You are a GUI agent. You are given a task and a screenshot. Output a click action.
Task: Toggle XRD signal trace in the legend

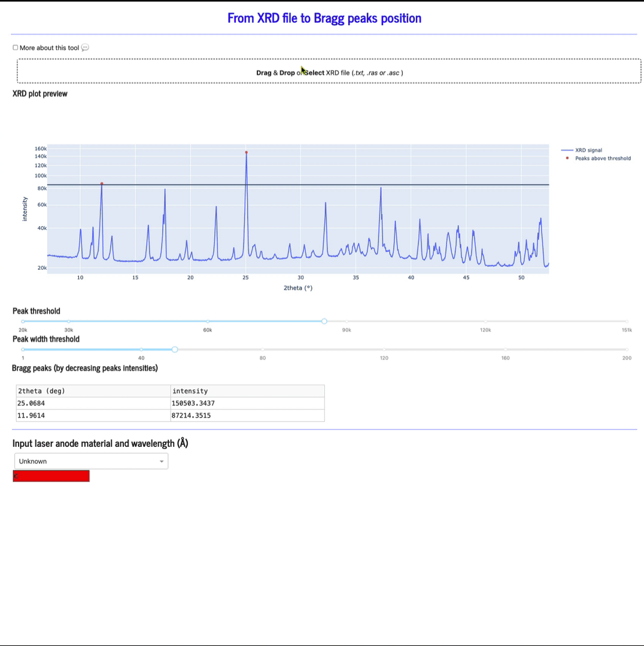pos(588,150)
